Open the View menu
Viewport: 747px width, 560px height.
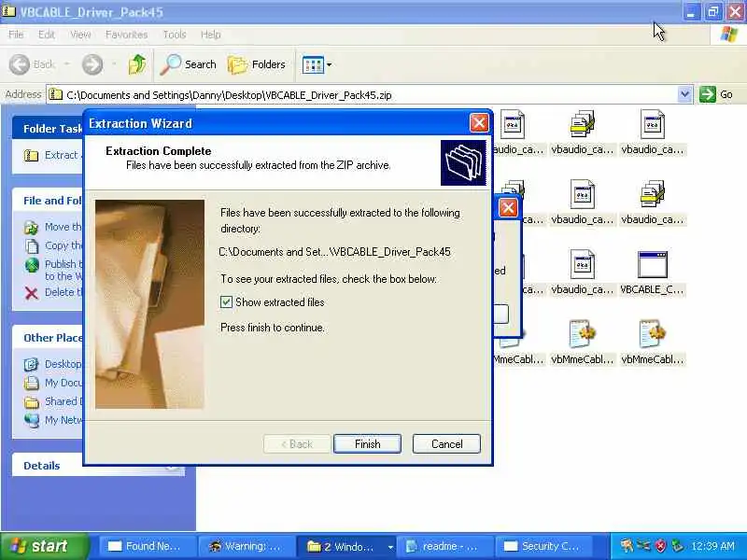point(80,35)
